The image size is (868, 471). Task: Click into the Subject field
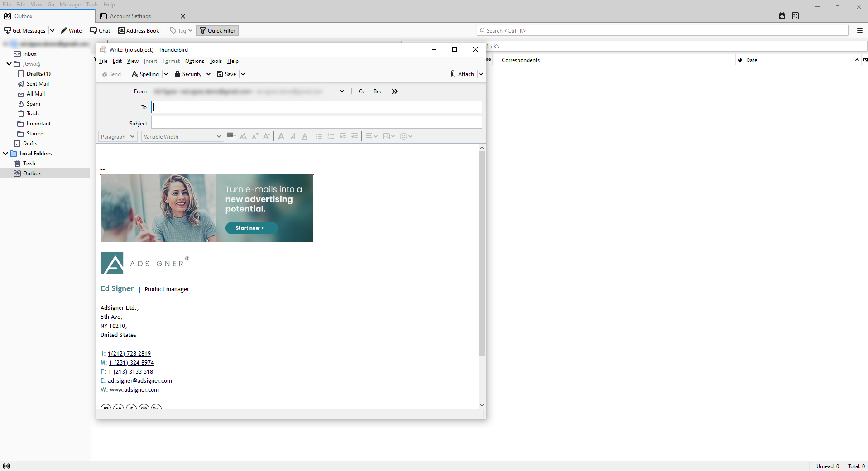(x=317, y=123)
